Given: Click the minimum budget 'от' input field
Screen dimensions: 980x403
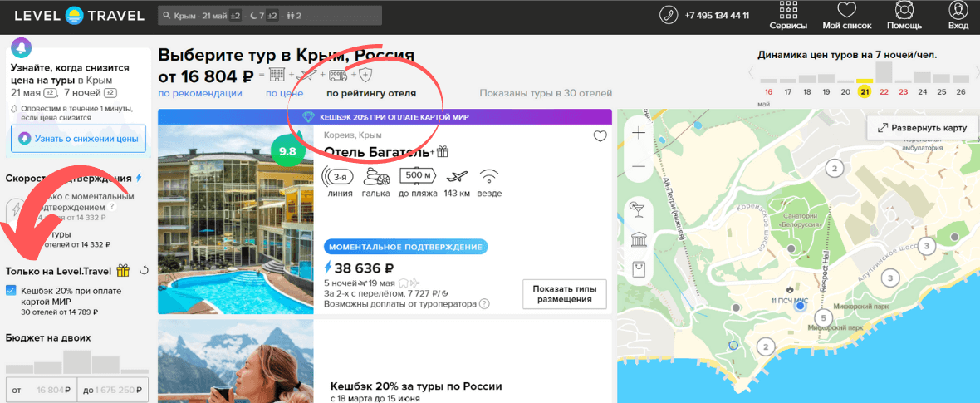Looking at the screenshot, I should (42, 389).
